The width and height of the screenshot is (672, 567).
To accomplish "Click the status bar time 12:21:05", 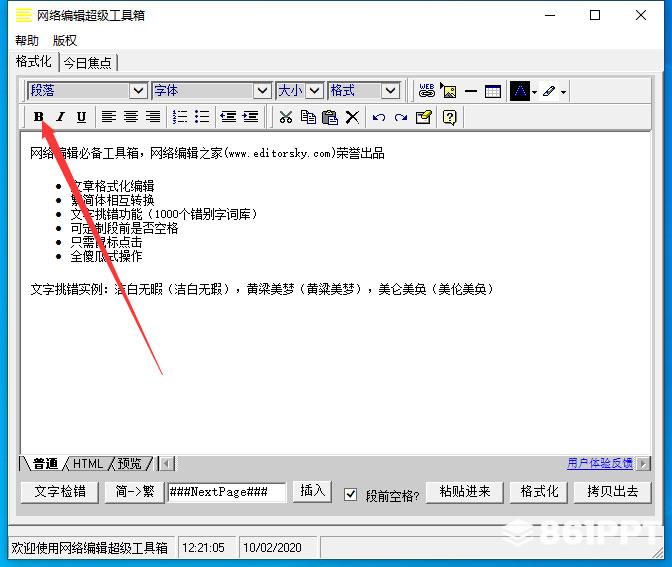I will (203, 548).
